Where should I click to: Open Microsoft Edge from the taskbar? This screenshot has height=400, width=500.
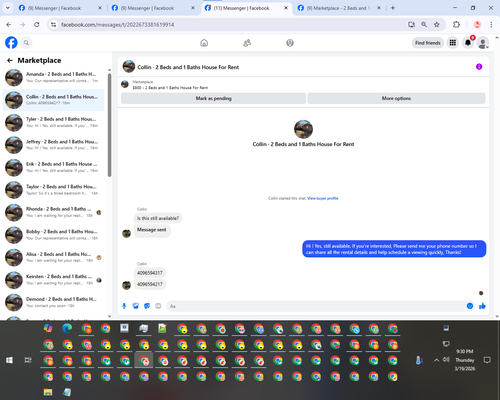(67, 328)
